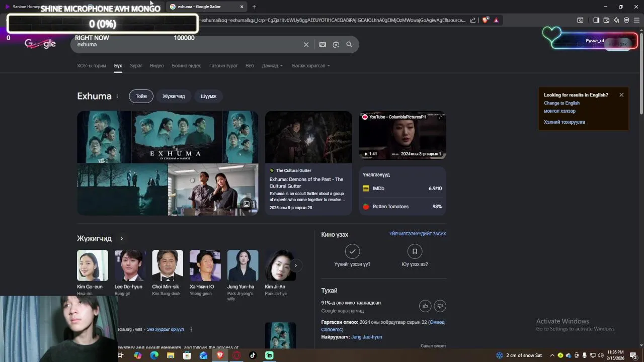Expand the Багаж хэрэгсэл dropdown
The image size is (644, 362).
pyautogui.click(x=311, y=66)
